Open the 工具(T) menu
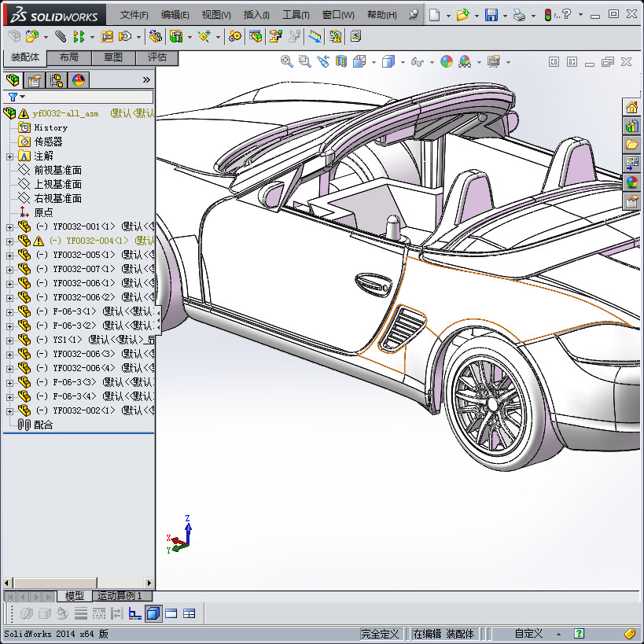 (296, 15)
